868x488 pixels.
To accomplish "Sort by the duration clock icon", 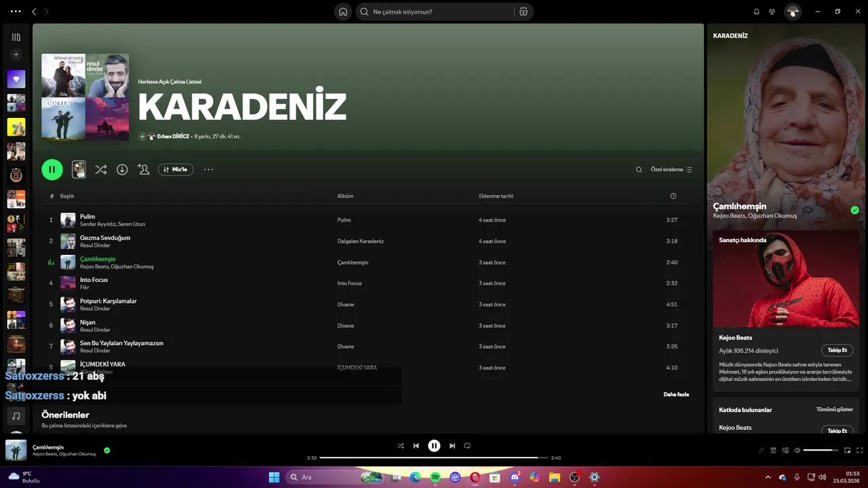I will [x=673, y=196].
